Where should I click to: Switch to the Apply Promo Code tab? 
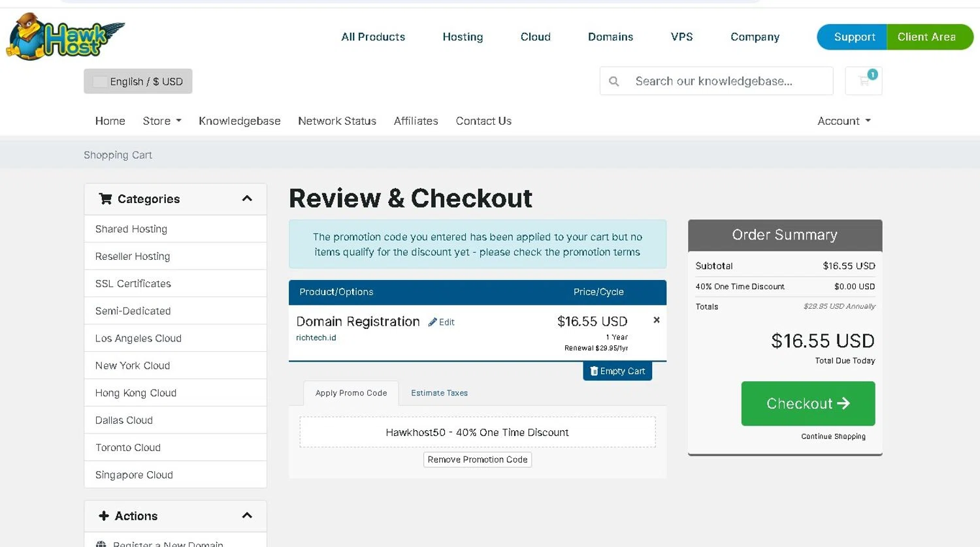point(351,393)
